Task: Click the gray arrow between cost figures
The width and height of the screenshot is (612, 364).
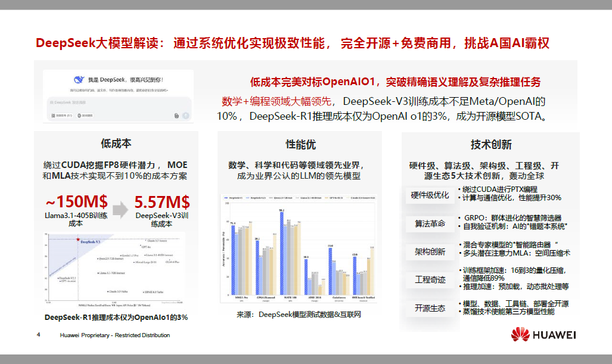Action: (x=120, y=210)
